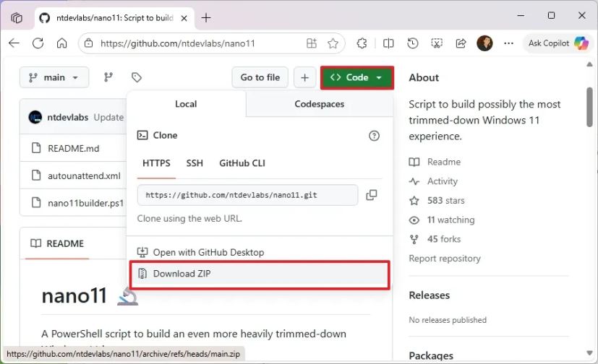Favorite this page with the star icon

tap(333, 43)
